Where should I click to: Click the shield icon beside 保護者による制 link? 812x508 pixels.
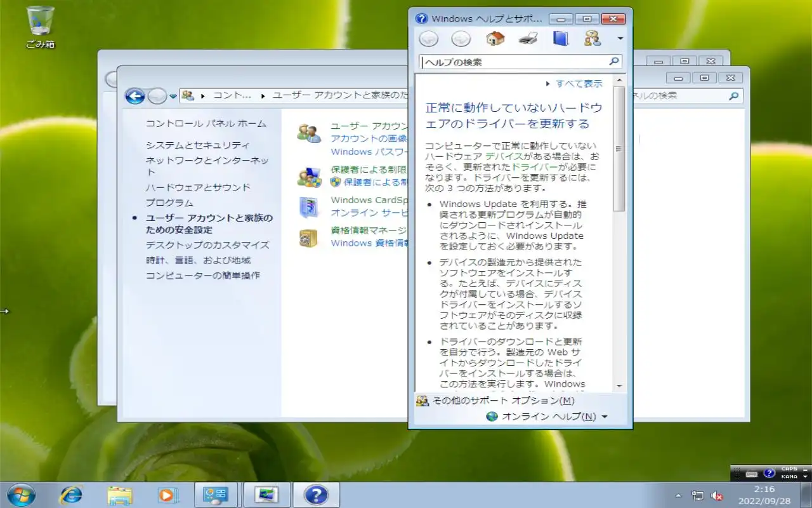pyautogui.click(x=336, y=182)
